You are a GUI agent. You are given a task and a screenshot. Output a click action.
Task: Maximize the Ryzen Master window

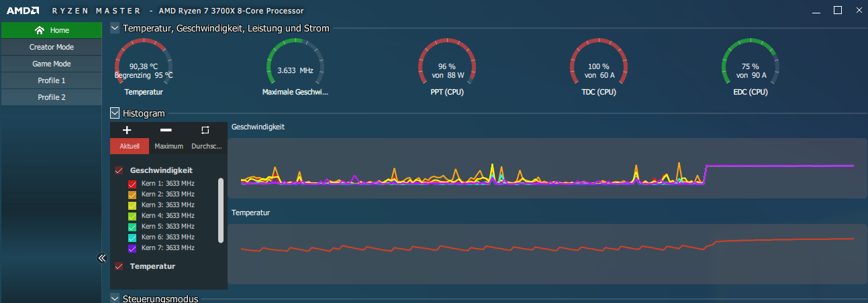837,10
